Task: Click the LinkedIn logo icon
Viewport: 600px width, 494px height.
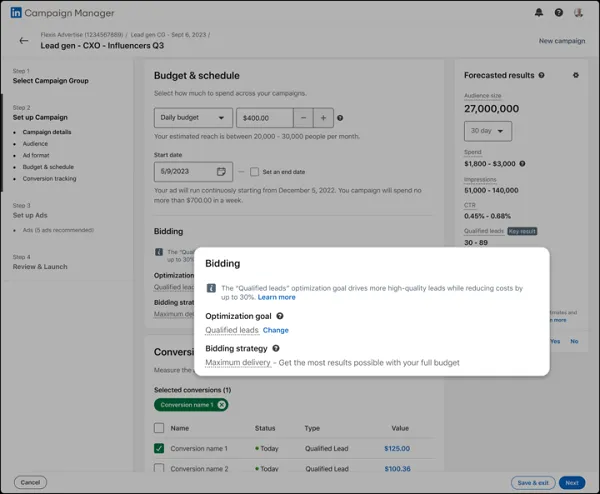Action: point(16,13)
